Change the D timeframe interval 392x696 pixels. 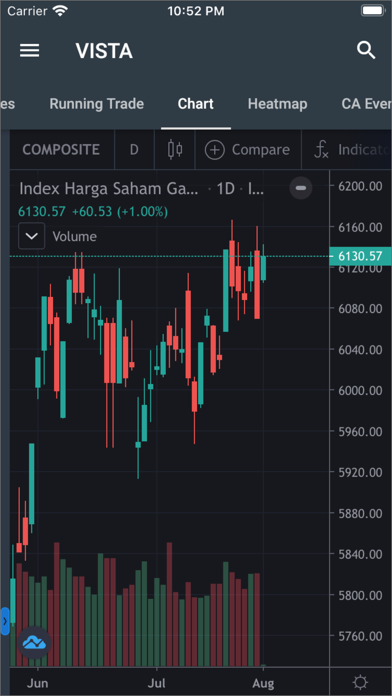(134, 150)
